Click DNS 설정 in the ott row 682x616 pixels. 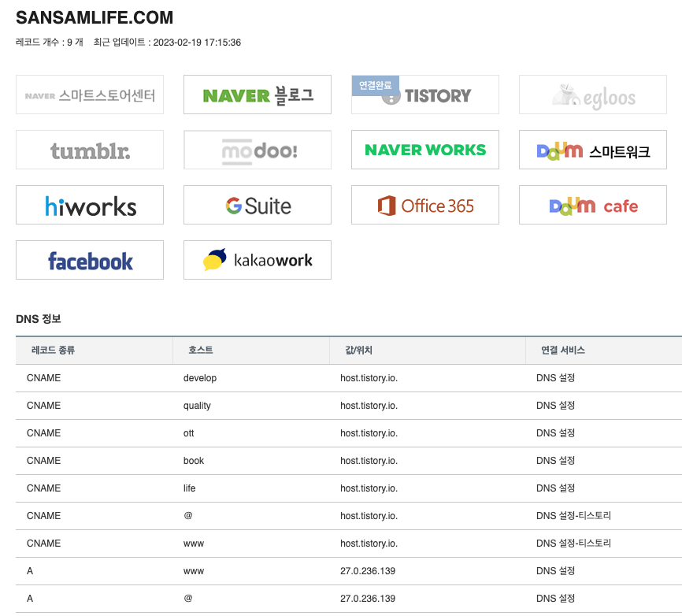click(x=555, y=433)
